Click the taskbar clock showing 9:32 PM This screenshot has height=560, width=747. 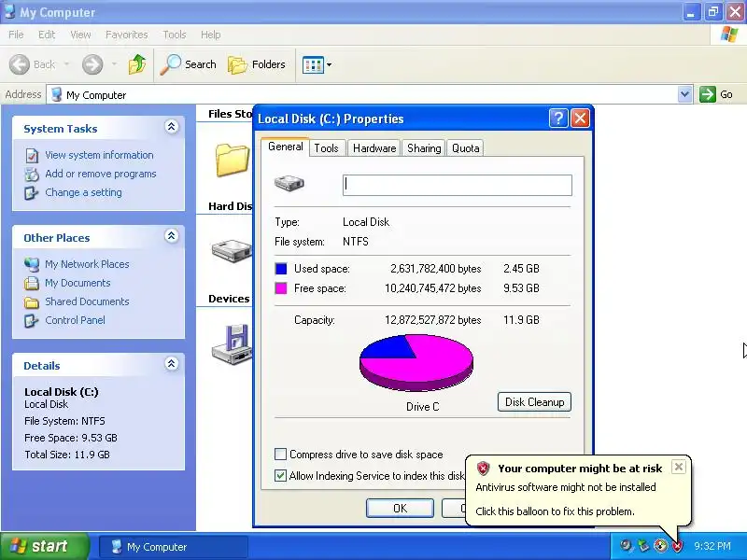[712, 546]
